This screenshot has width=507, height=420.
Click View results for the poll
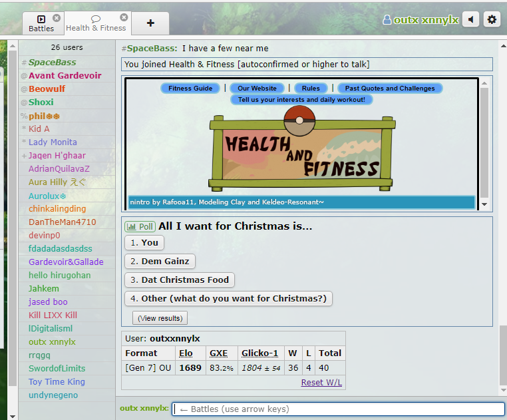(x=160, y=318)
